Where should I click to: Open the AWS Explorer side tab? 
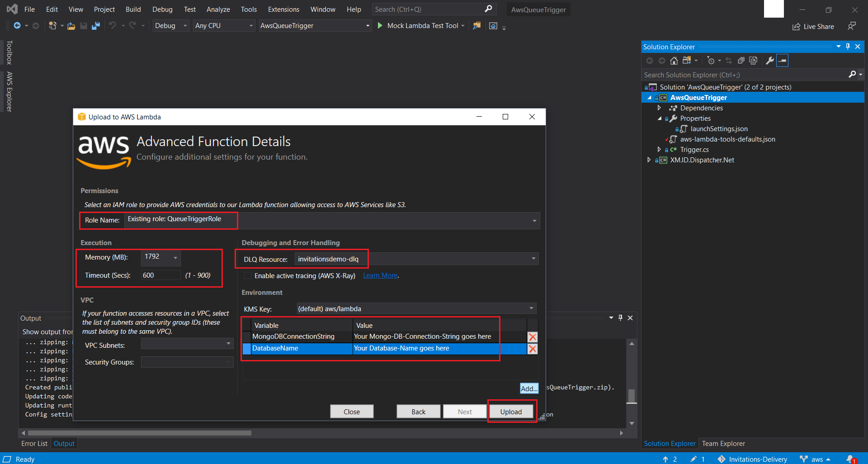[x=9, y=92]
